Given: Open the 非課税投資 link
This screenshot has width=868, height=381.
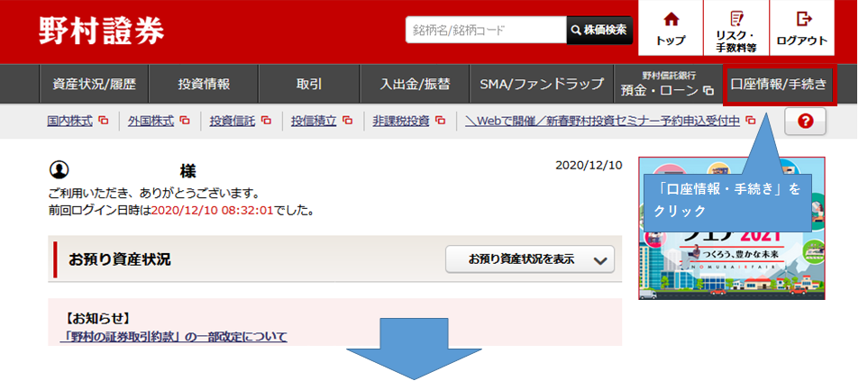Looking at the screenshot, I should click(401, 121).
